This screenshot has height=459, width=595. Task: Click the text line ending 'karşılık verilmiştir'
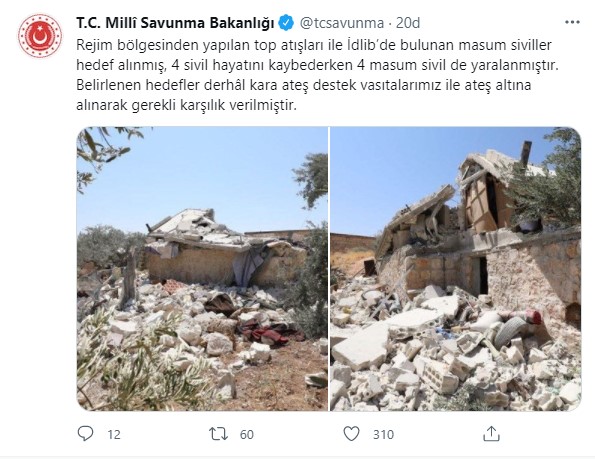tap(186, 105)
